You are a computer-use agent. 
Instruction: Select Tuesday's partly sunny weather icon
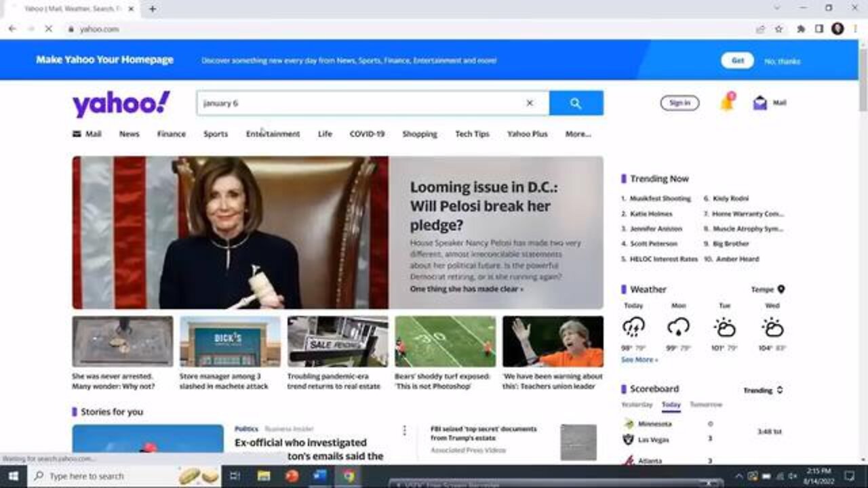pos(725,327)
